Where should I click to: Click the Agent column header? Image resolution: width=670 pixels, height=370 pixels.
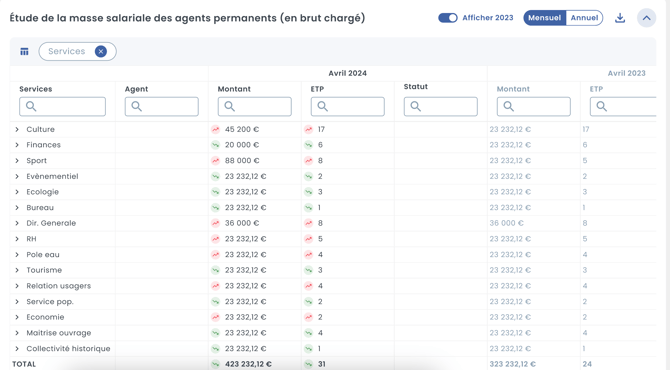136,89
